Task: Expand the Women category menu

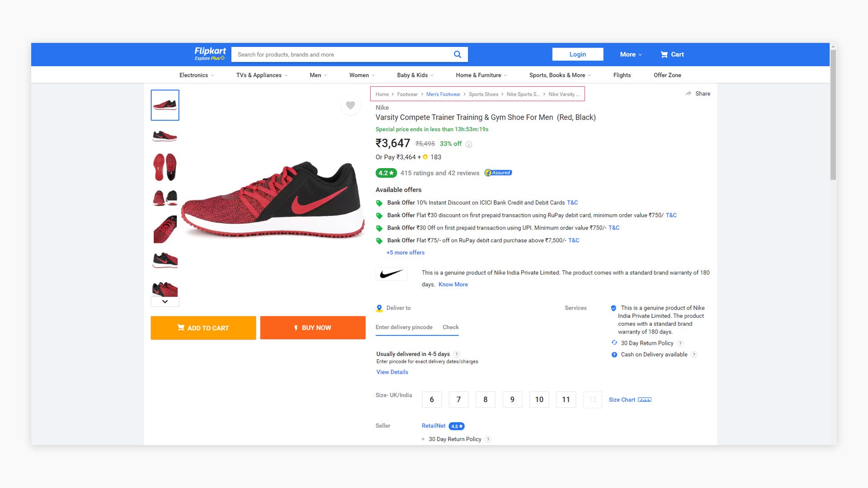Action: tap(362, 75)
